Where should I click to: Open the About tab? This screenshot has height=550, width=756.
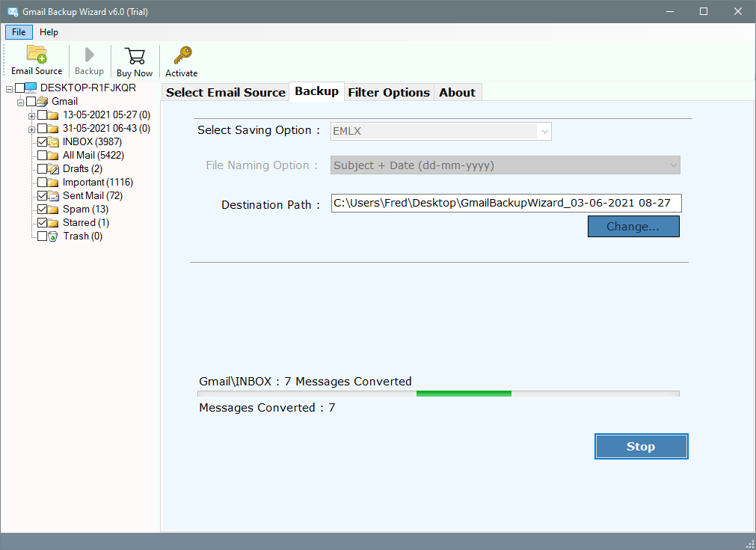click(x=457, y=93)
